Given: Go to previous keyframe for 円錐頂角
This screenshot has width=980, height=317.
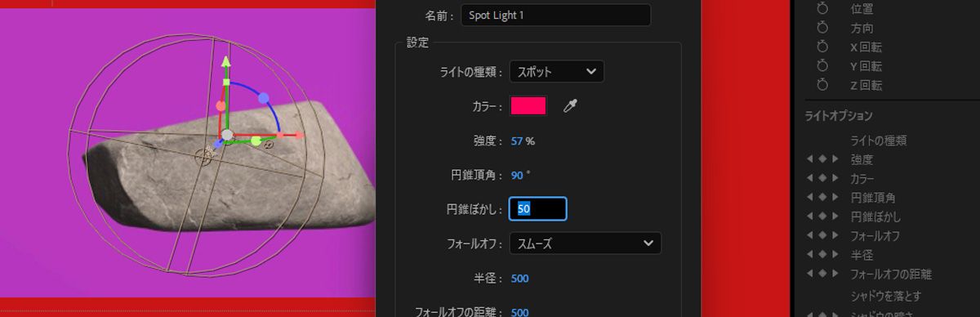Looking at the screenshot, I should coord(809,197).
